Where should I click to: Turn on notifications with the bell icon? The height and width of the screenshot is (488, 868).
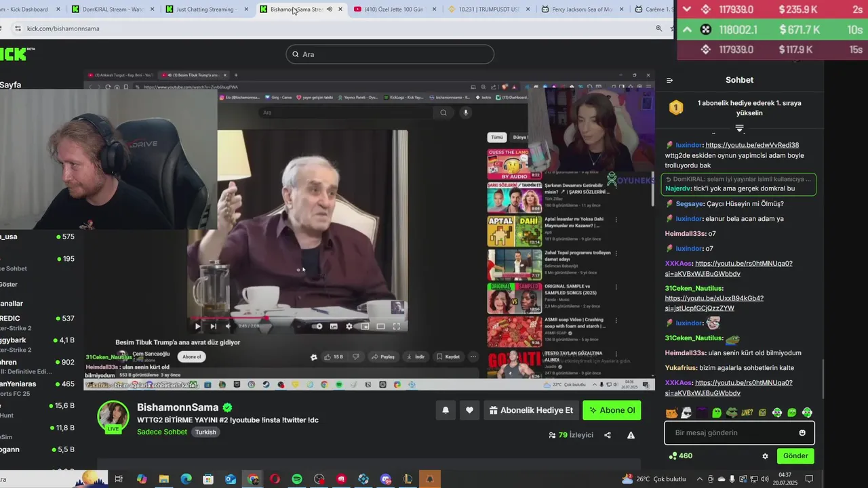(x=446, y=410)
